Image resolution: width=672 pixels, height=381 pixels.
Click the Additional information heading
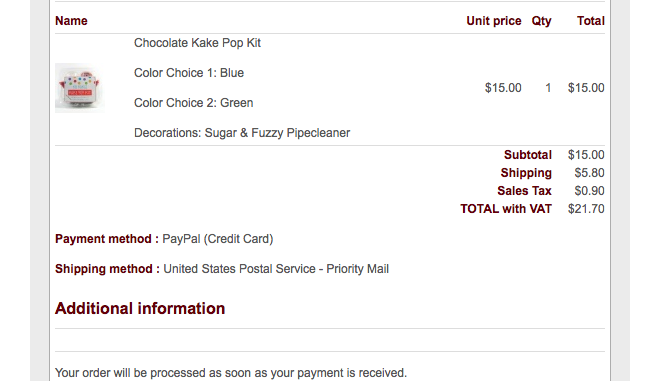(140, 309)
